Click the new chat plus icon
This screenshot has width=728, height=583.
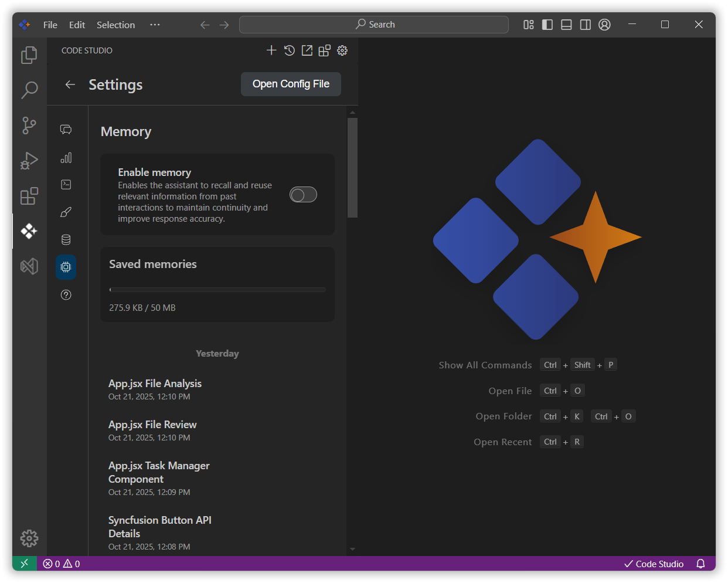(271, 50)
